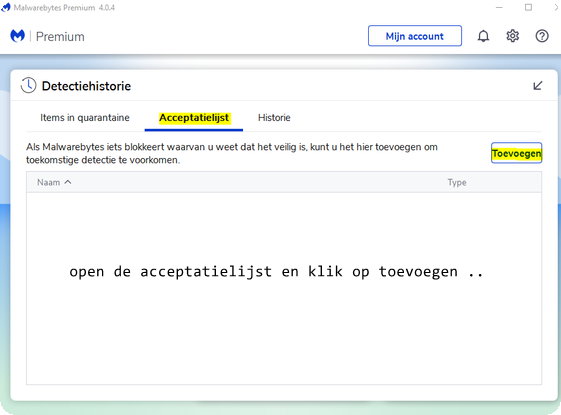Click the Detectiehistorie panel title
This screenshot has height=415, width=561.
tap(86, 86)
